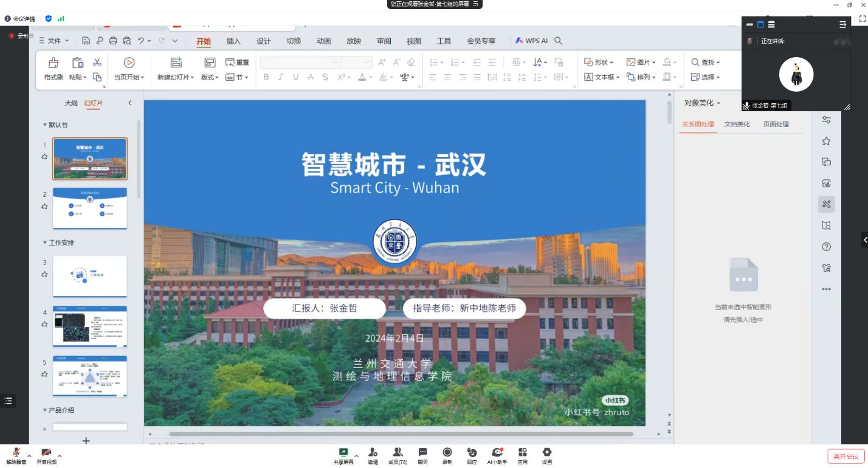Image resolution: width=868 pixels, height=468 pixels.
Task: Click the Save icon in quick toolbar
Action: pos(86,41)
